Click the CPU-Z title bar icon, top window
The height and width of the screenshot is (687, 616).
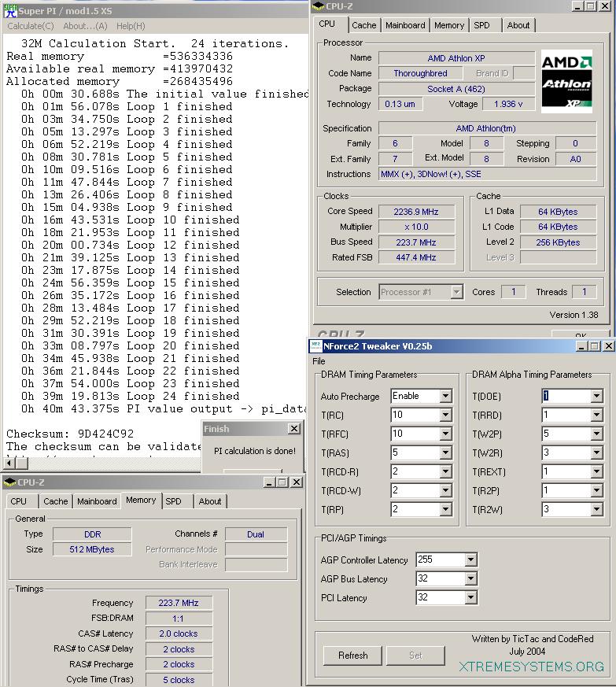tap(318, 6)
